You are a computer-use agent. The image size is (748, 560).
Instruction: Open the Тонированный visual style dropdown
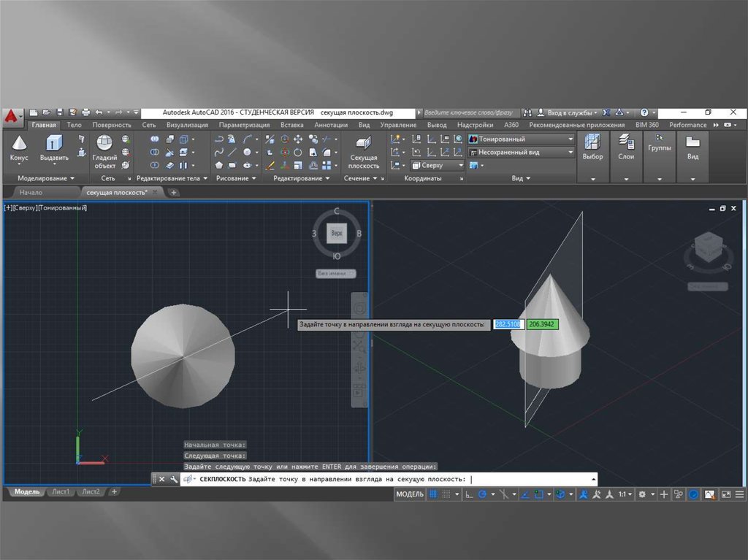tap(522, 139)
